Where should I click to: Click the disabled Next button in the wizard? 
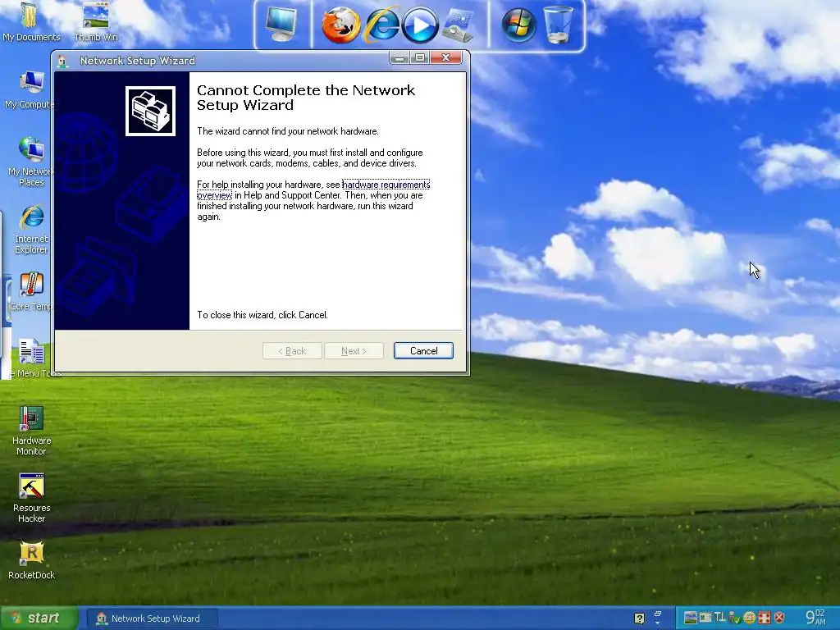click(354, 351)
